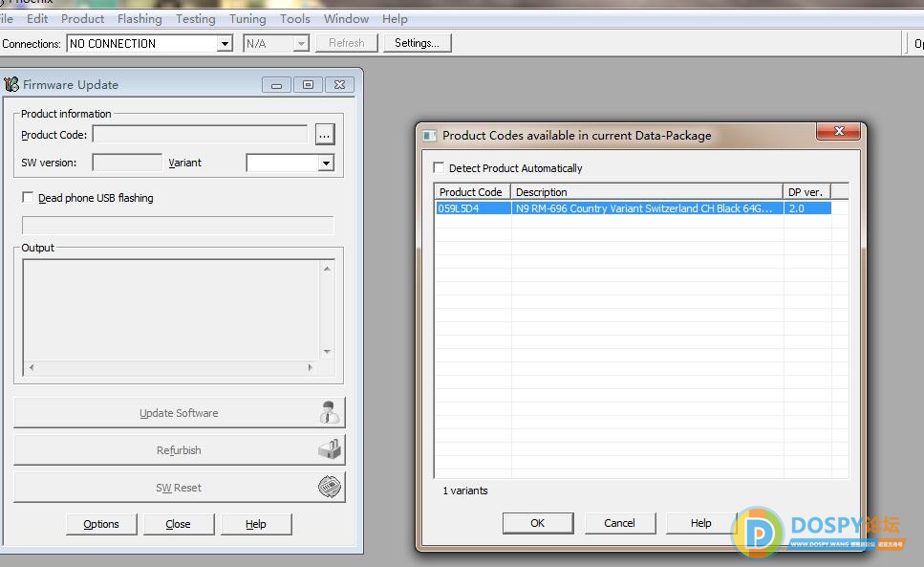
Task: Click the SW version field
Action: click(127, 163)
